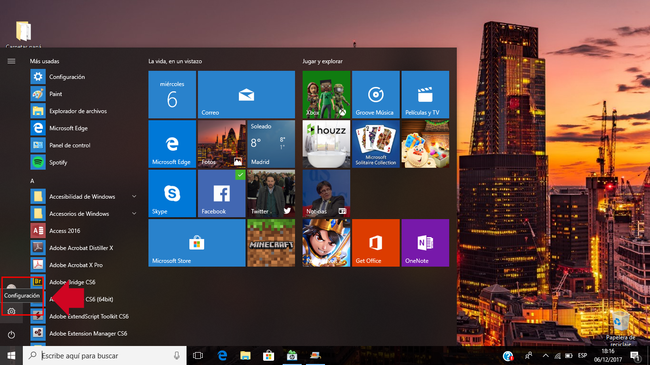Click the power button icon
The width and height of the screenshot is (650, 365).
(11, 335)
